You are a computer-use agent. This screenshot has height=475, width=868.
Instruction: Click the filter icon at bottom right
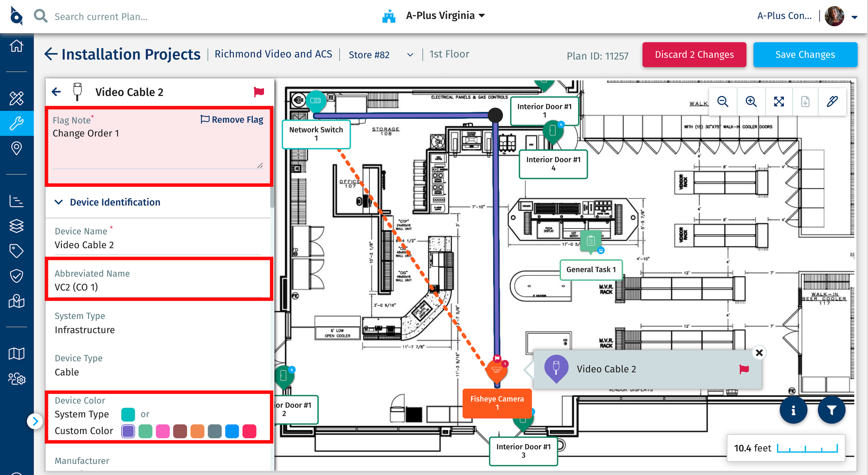point(832,410)
